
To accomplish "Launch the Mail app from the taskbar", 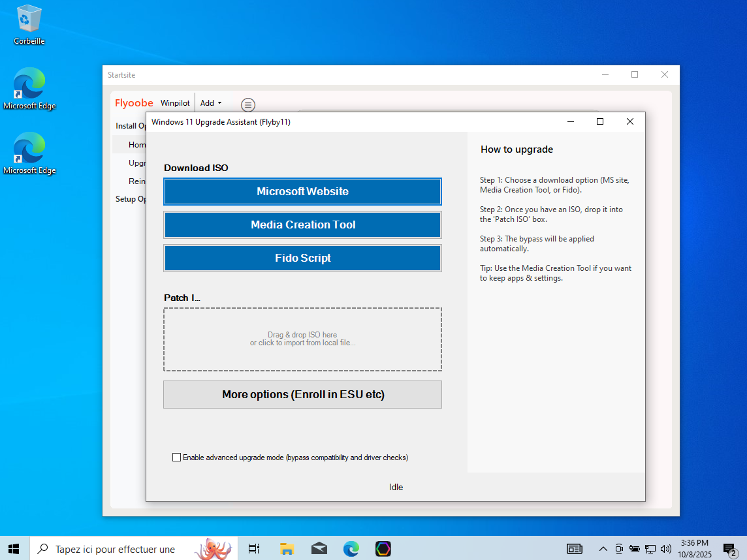I will click(x=319, y=549).
